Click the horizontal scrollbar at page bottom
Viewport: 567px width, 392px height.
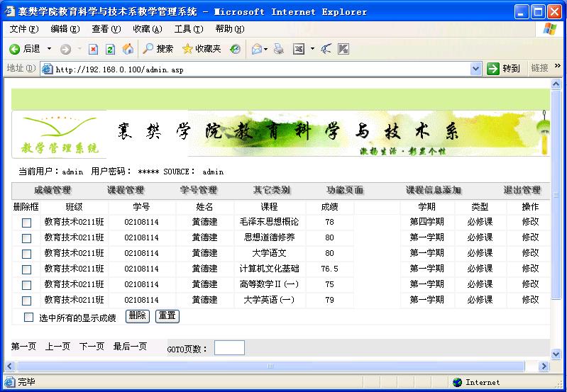[270, 366]
